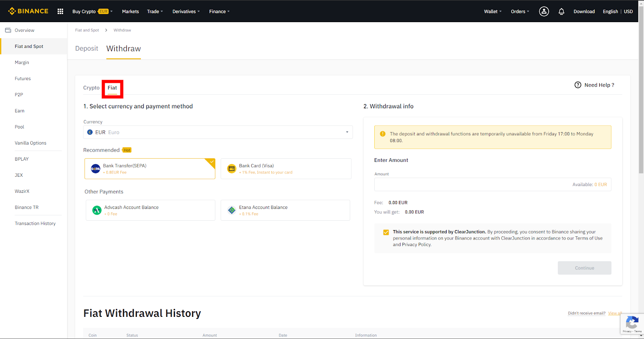The height and width of the screenshot is (339, 644).
Task: Click the Binance logo
Action: click(x=28, y=11)
